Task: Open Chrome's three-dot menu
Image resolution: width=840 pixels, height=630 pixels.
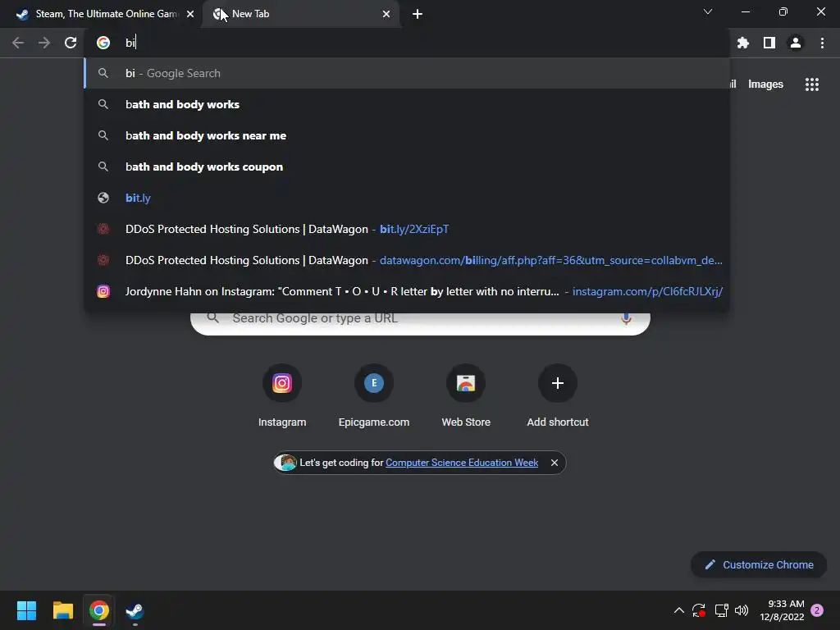Action: [x=822, y=43]
